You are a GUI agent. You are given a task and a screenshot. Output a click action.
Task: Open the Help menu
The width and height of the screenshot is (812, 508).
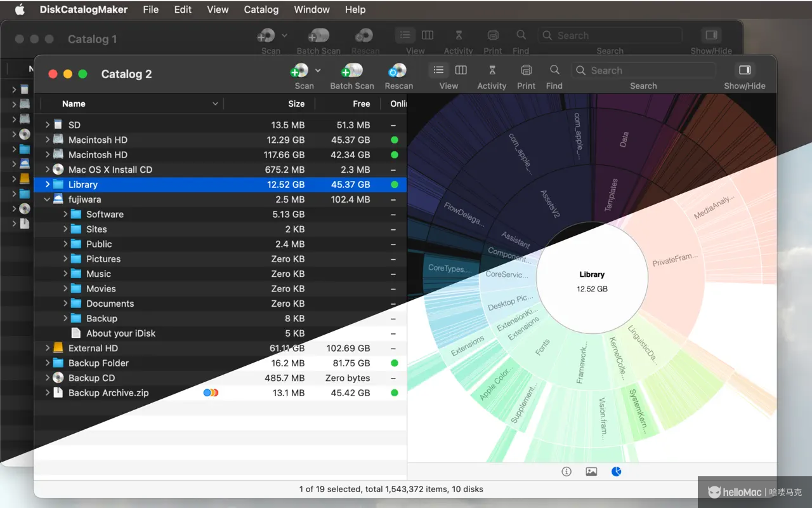tap(355, 10)
